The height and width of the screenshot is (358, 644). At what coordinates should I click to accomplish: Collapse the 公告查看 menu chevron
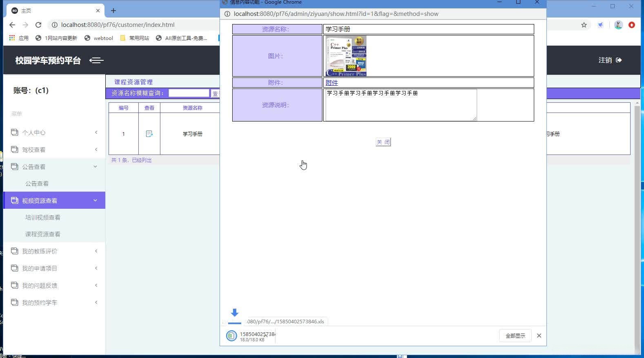tap(95, 166)
